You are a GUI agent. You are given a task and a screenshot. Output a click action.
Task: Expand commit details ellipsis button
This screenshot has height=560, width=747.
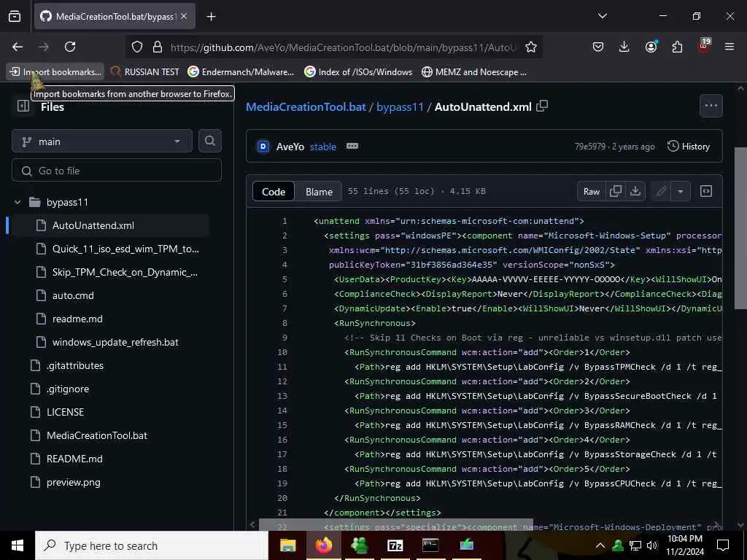[x=352, y=146]
